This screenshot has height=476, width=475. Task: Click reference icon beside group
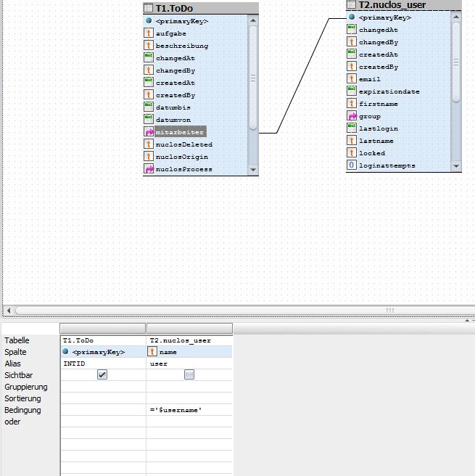pyautogui.click(x=352, y=115)
